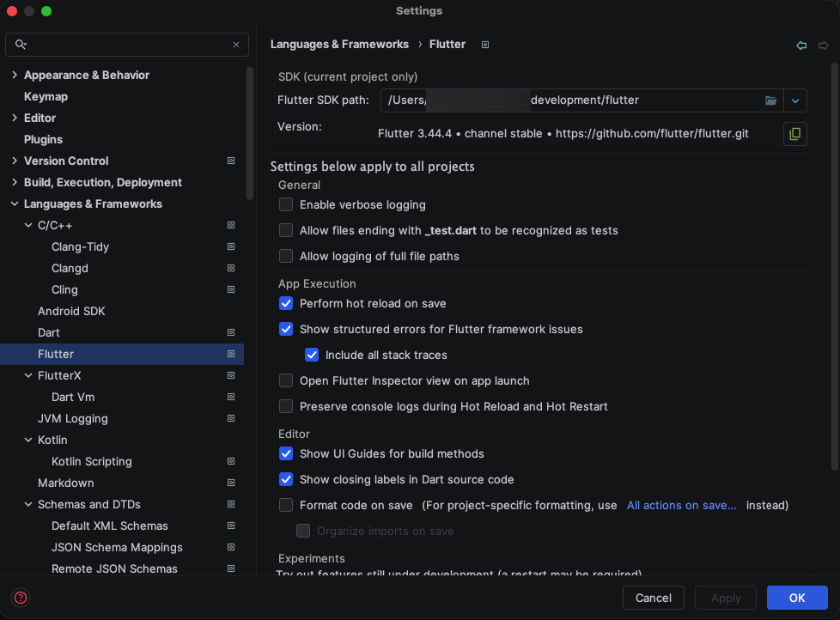840x620 pixels.
Task: Expand Build, Execution, Deployment section
Action: 15,182
